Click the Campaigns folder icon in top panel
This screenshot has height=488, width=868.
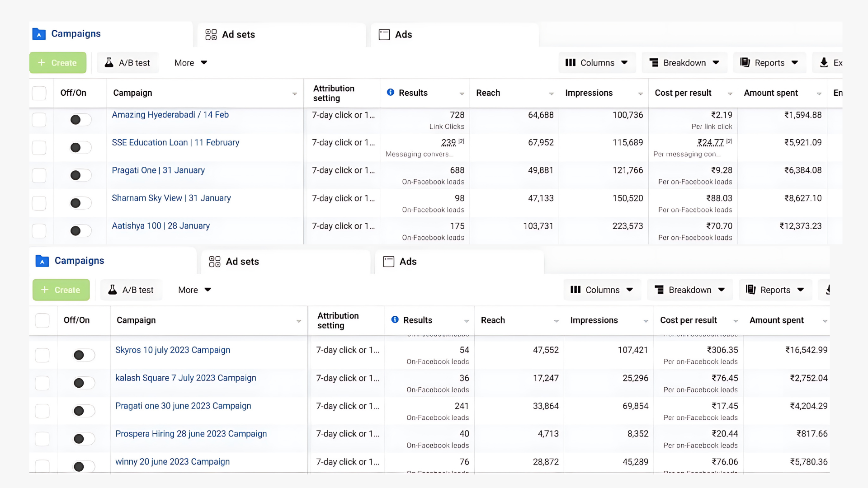[39, 34]
